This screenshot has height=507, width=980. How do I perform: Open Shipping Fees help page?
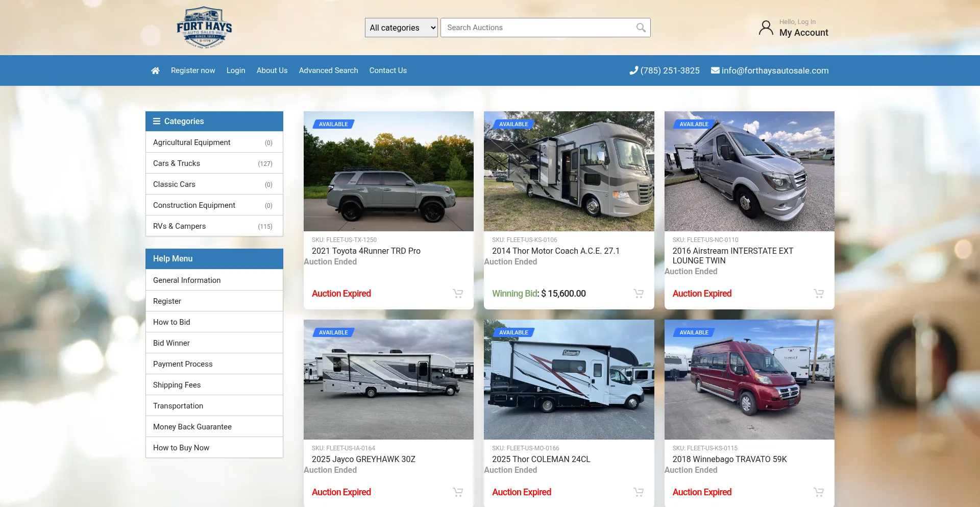click(x=214, y=385)
